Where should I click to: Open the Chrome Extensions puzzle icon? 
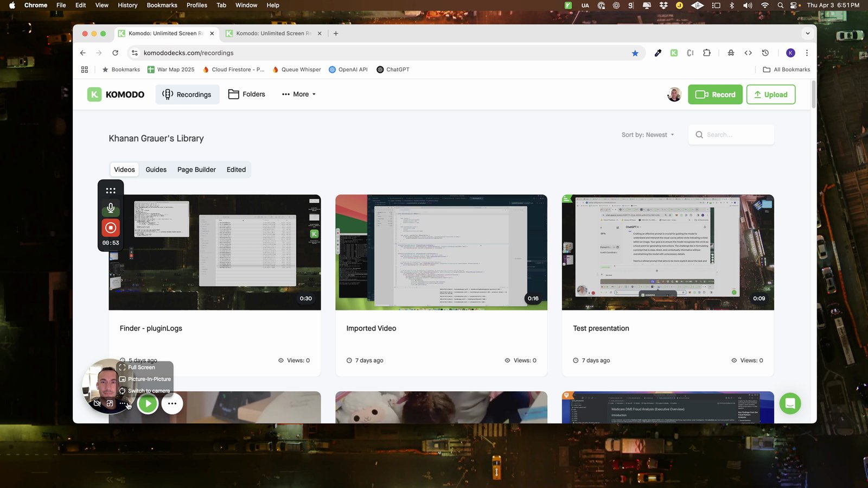point(706,53)
